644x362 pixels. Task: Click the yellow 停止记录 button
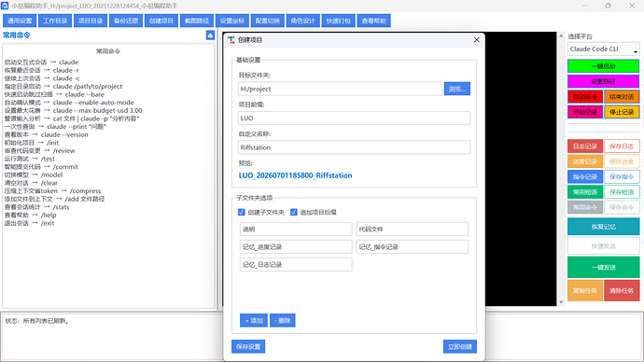tap(622, 112)
